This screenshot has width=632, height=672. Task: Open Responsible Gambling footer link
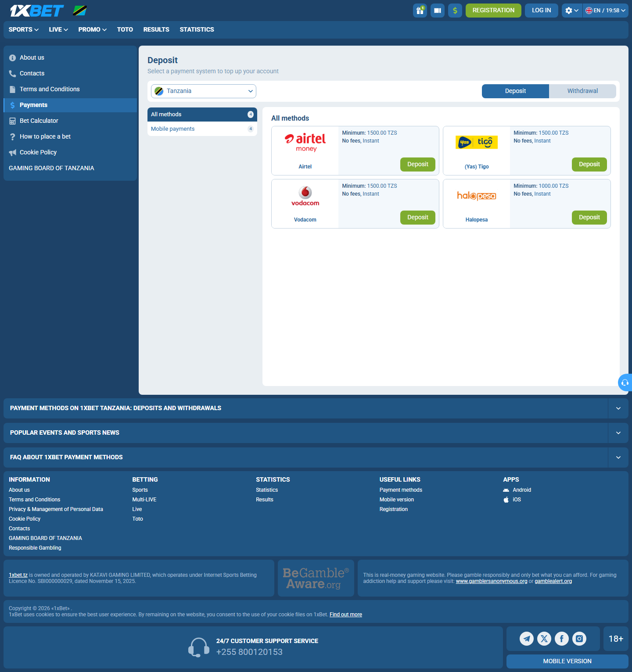[35, 548]
